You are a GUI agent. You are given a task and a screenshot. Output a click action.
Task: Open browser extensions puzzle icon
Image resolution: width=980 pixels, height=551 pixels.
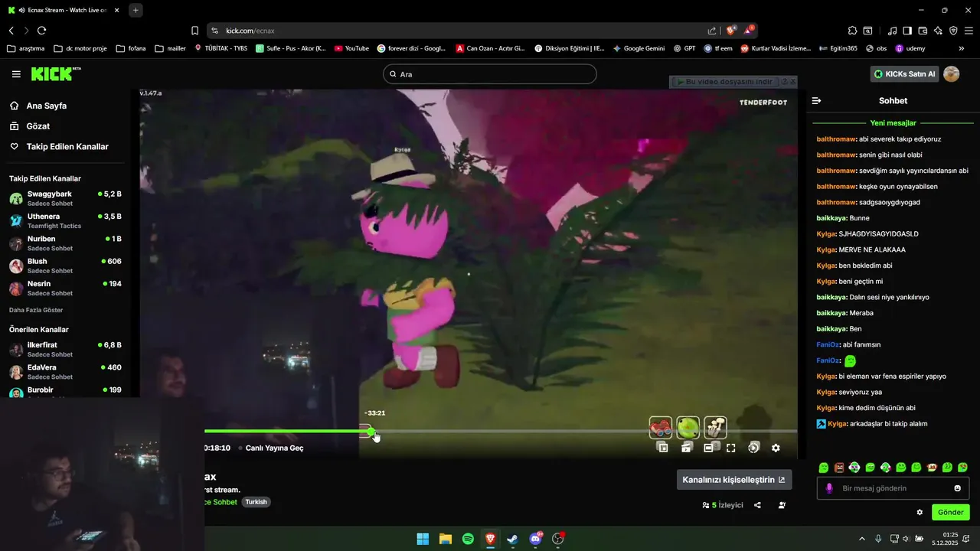(x=852, y=31)
